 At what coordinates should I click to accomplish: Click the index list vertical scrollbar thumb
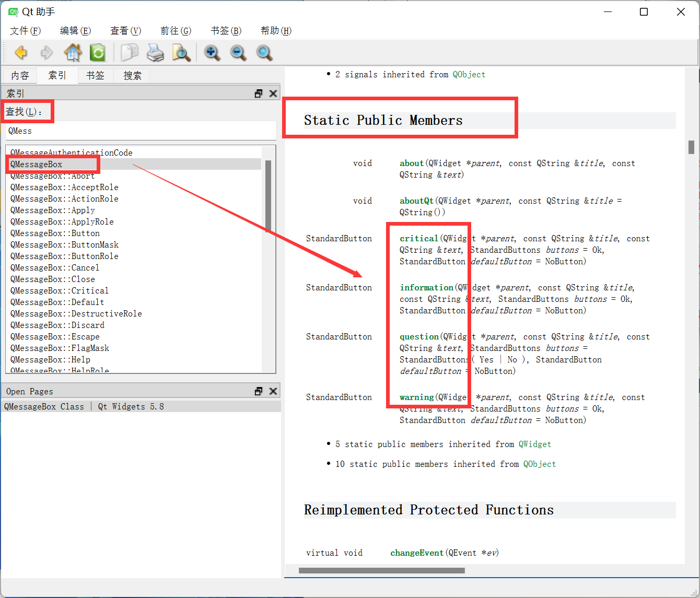pyautogui.click(x=268, y=196)
